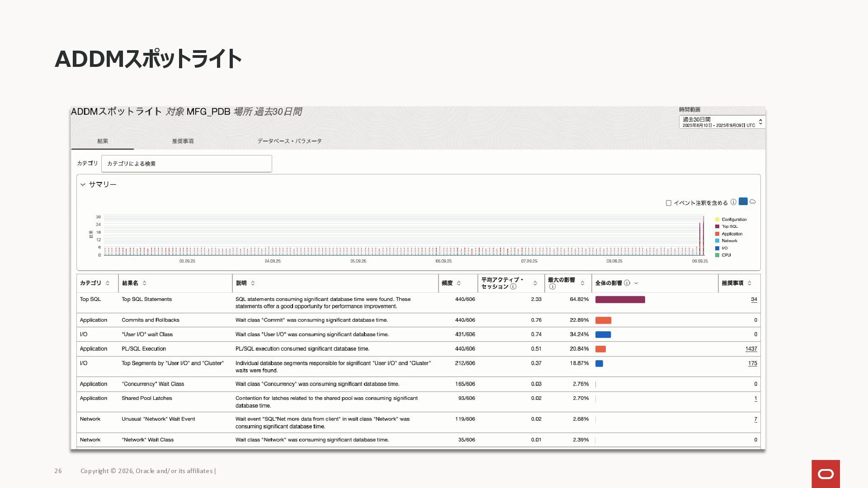The height and width of the screenshot is (488, 868).
Task: Click the Oracle logo in corner
Action: pos(826,474)
